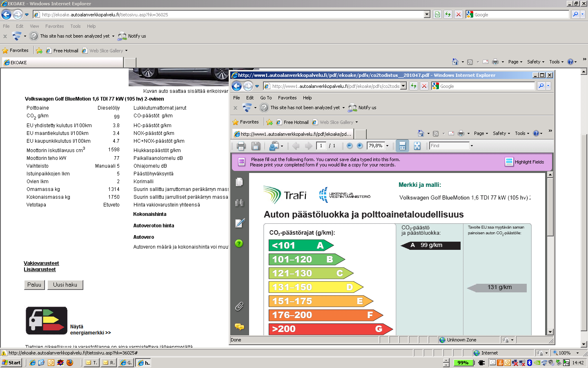Open the Tools dropdown in main window command bar
This screenshot has height=368, width=588.
coord(557,62)
